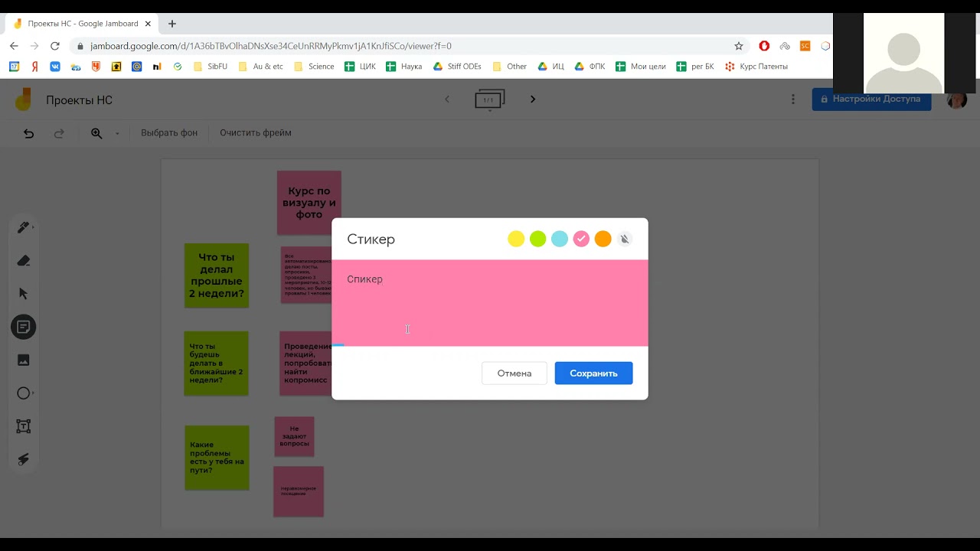
Task: Click the Zoom magnifier icon
Action: (x=96, y=133)
